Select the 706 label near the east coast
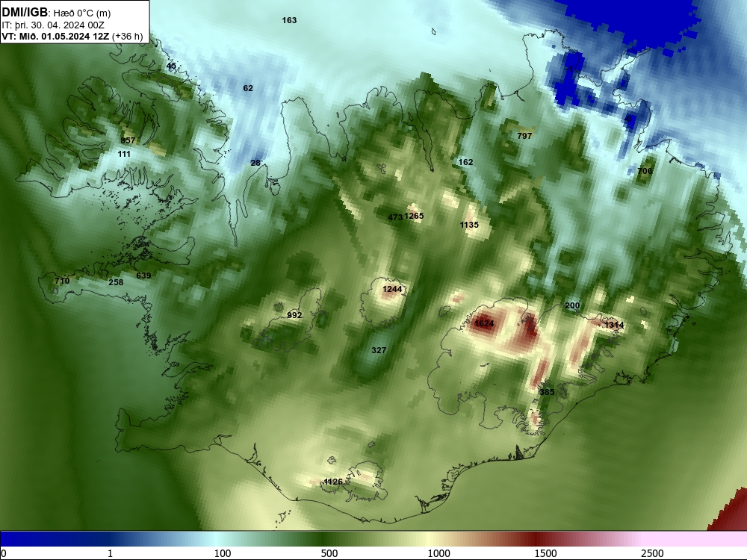The width and height of the screenshot is (747, 560). (x=645, y=171)
